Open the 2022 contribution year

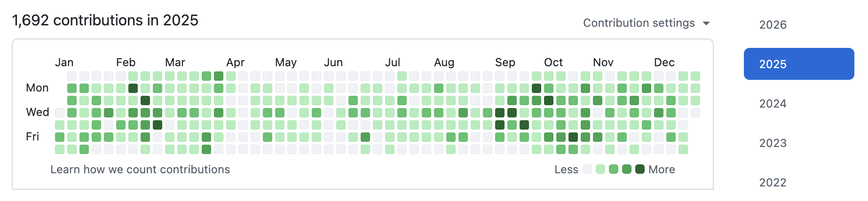[773, 183]
